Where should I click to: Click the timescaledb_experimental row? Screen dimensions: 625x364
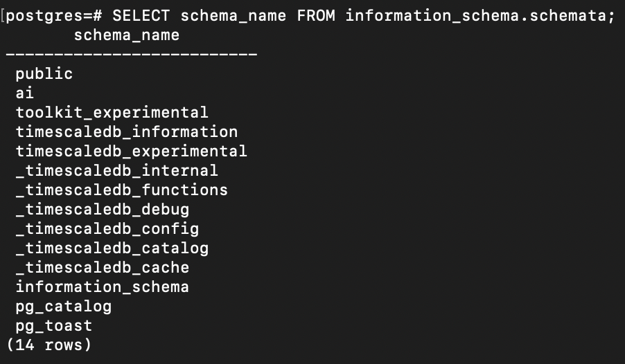(132, 152)
